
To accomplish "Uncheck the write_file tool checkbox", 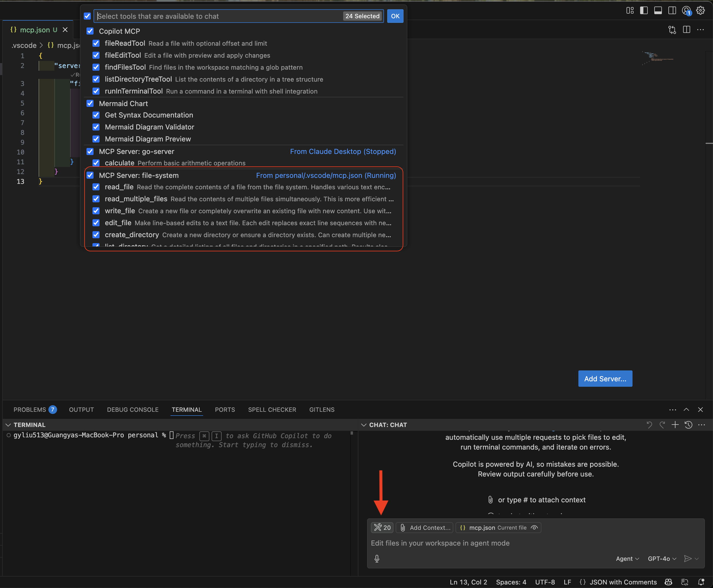I will click(x=96, y=211).
